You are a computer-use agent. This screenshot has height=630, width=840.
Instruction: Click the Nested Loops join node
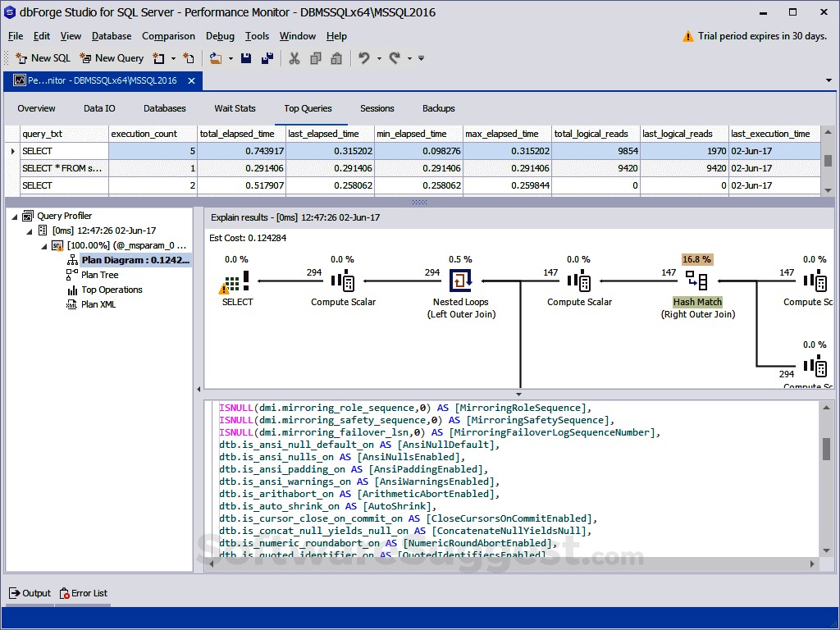[x=462, y=280]
